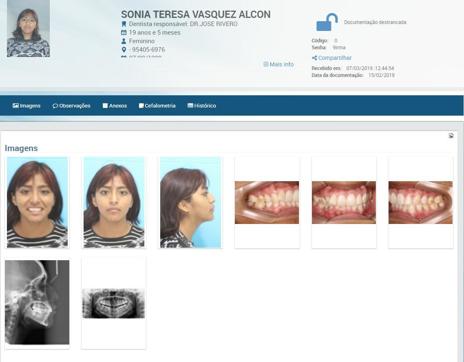Click the calendar icon beside 19 anos
464x362 pixels.
(x=124, y=33)
